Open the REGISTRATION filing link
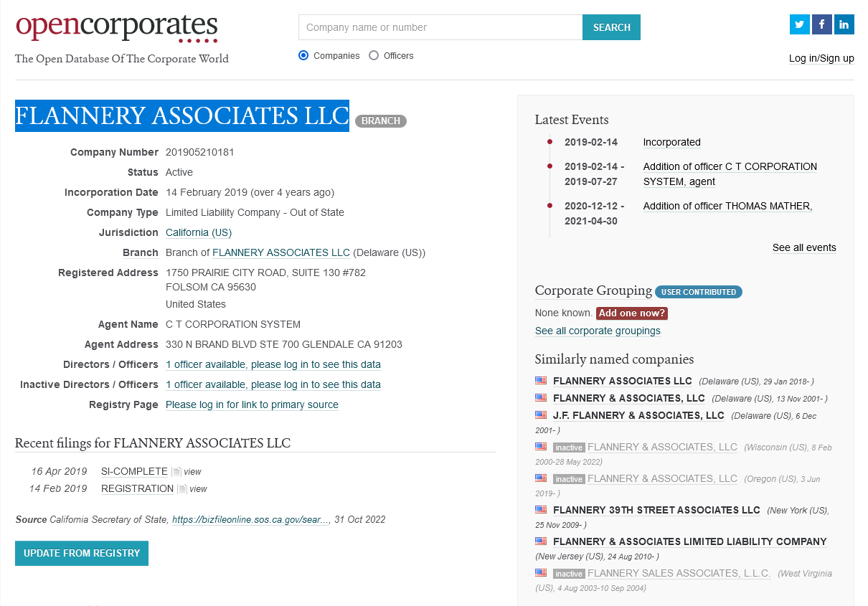Image resolution: width=868 pixels, height=606 pixels. point(137,488)
